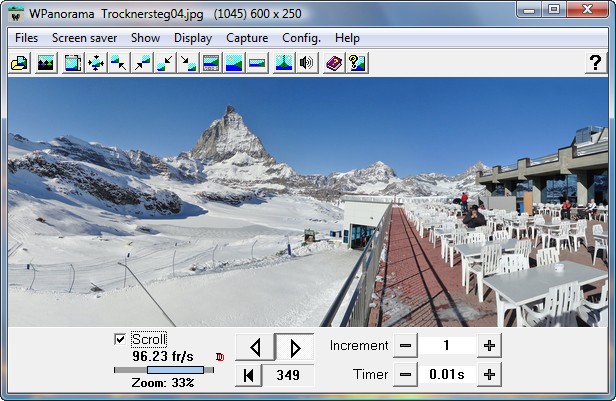616x401 pixels.
Task: Toggle sound with the speaker icon
Action: pyautogui.click(x=307, y=63)
